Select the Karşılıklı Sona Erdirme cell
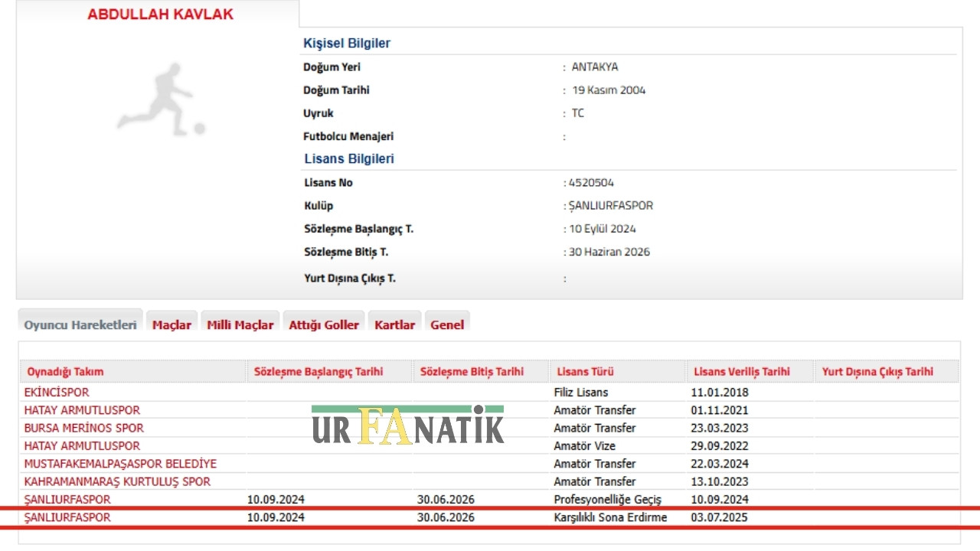Viewport: 980px width, 551px height. point(610,517)
